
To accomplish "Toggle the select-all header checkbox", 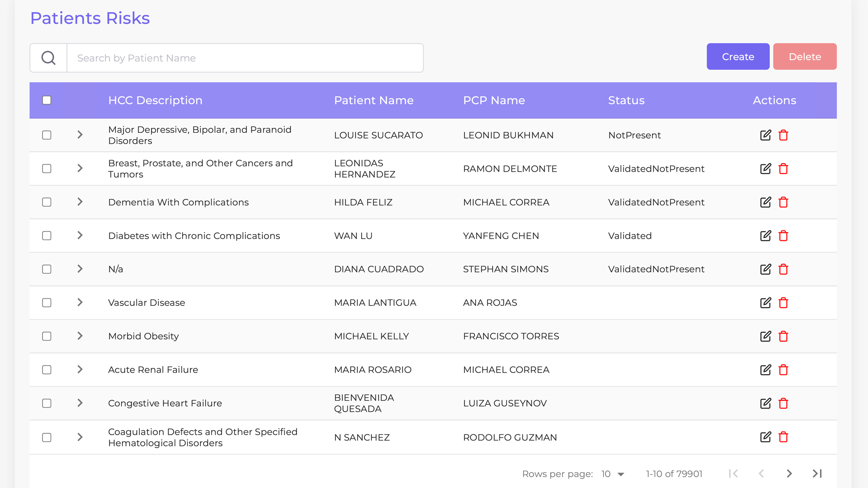I will tap(47, 100).
